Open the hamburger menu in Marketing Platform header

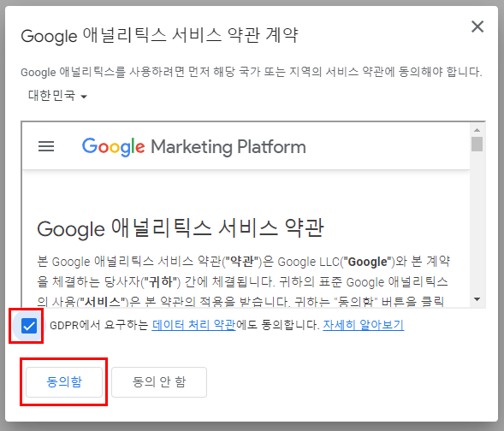pos(46,146)
